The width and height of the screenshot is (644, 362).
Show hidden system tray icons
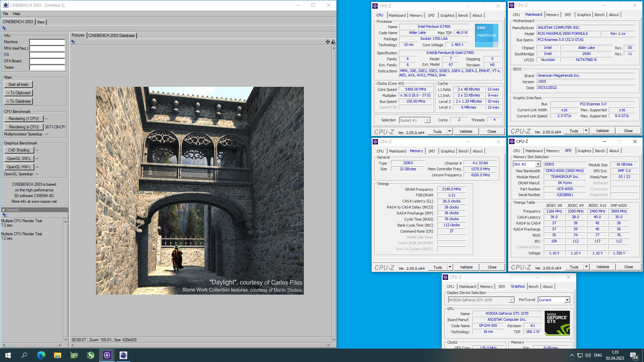point(572,355)
